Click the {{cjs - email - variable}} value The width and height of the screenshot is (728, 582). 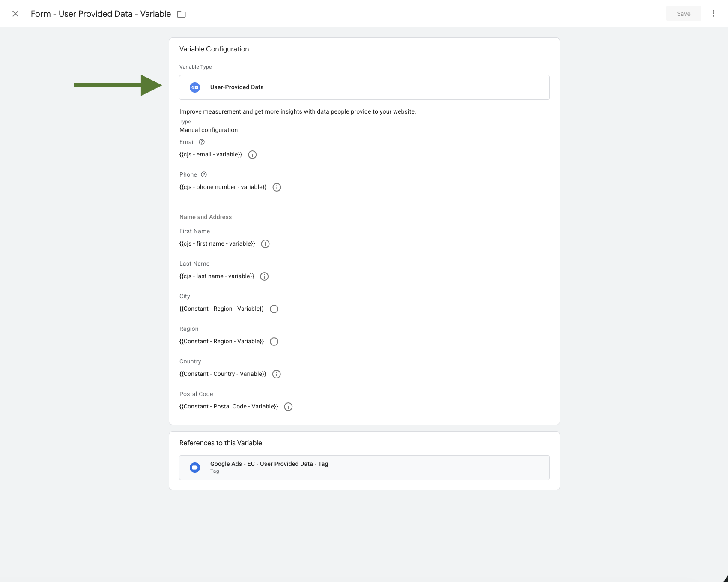tap(211, 154)
